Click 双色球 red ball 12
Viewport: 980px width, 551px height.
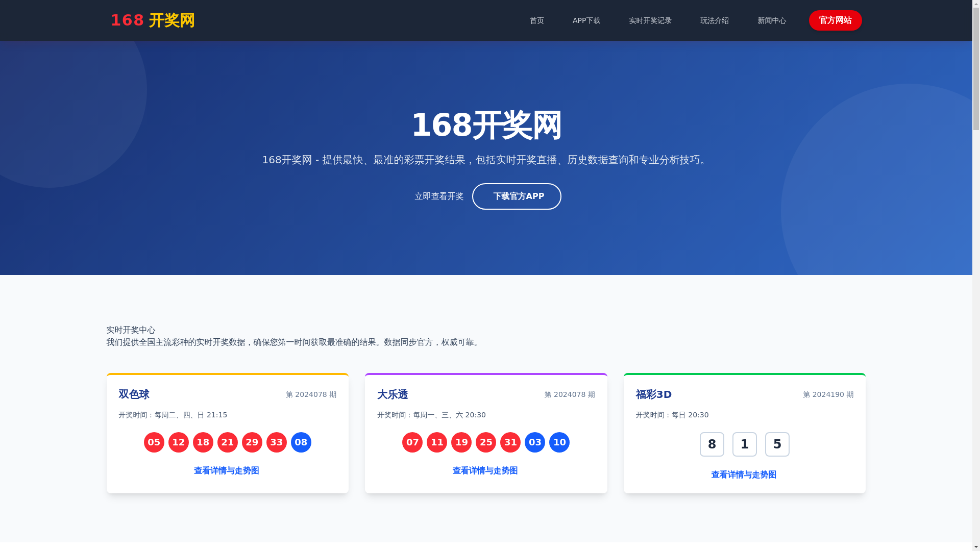point(179,442)
